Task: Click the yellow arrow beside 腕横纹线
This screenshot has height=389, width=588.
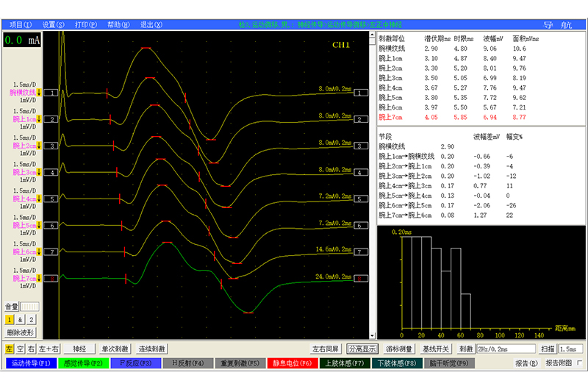Action: [40, 93]
